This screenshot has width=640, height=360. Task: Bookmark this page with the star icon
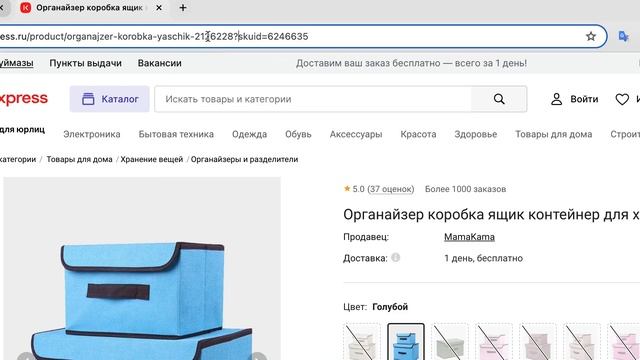pos(591,36)
